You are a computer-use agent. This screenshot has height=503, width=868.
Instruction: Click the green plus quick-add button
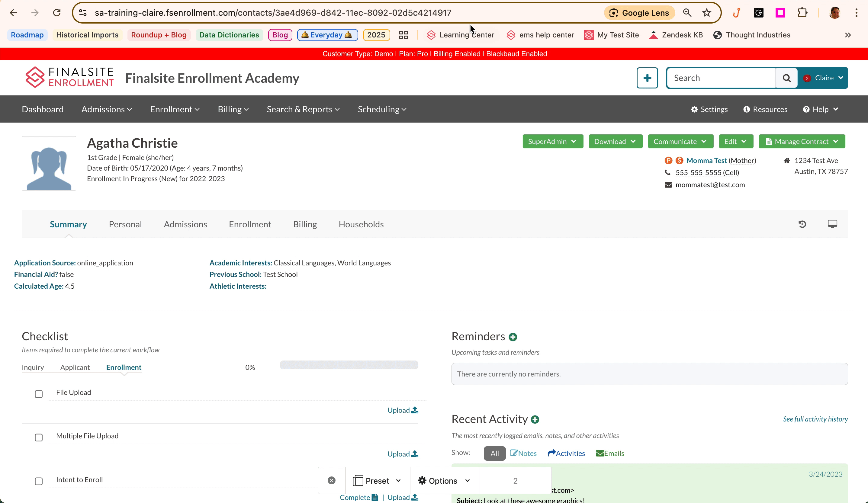[x=647, y=78]
